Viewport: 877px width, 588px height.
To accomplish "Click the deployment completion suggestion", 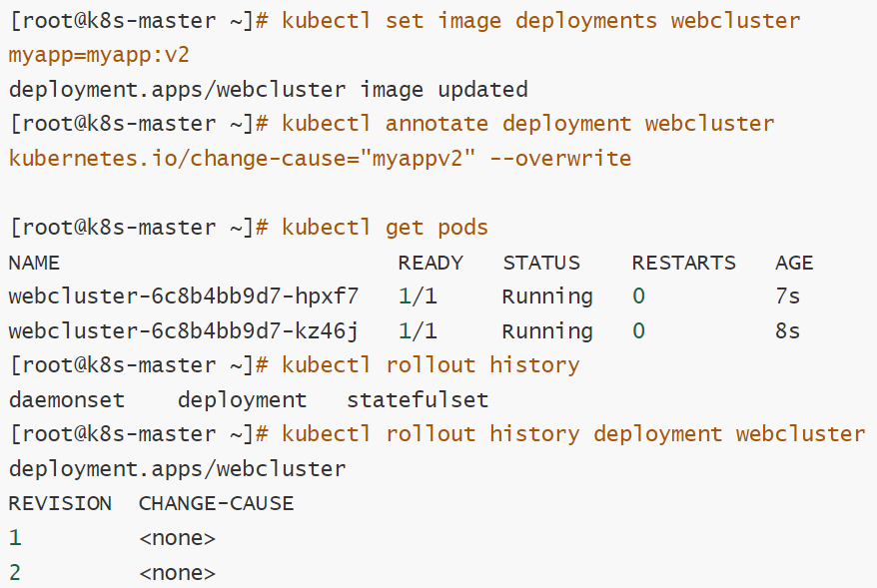I will 242,400.
